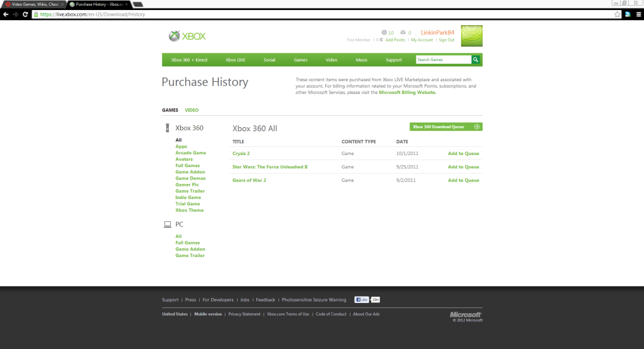
Task: Click the messages envelope icon
Action: coord(403,32)
